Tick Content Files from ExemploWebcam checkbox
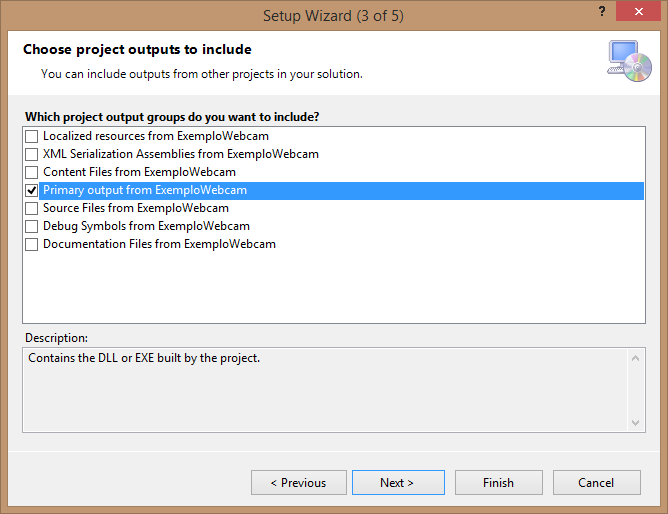Screen dimensions: 668x514 click(x=32, y=172)
